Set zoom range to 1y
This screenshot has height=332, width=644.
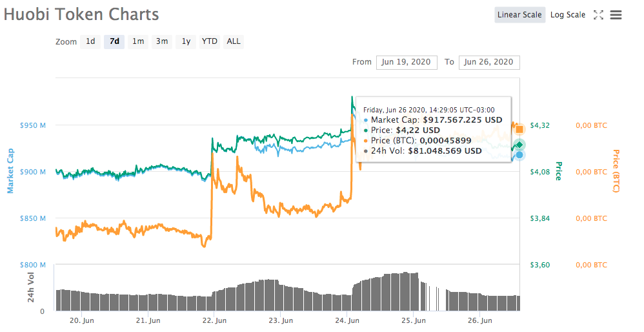(x=186, y=41)
